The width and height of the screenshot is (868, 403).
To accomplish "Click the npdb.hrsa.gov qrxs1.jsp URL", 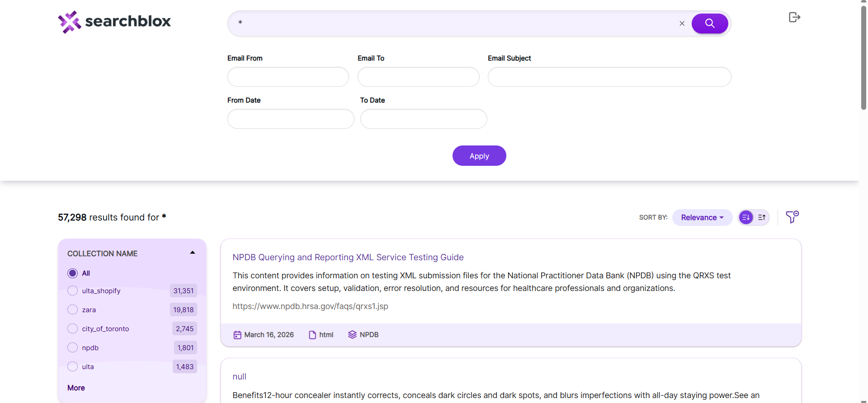I will click(310, 306).
